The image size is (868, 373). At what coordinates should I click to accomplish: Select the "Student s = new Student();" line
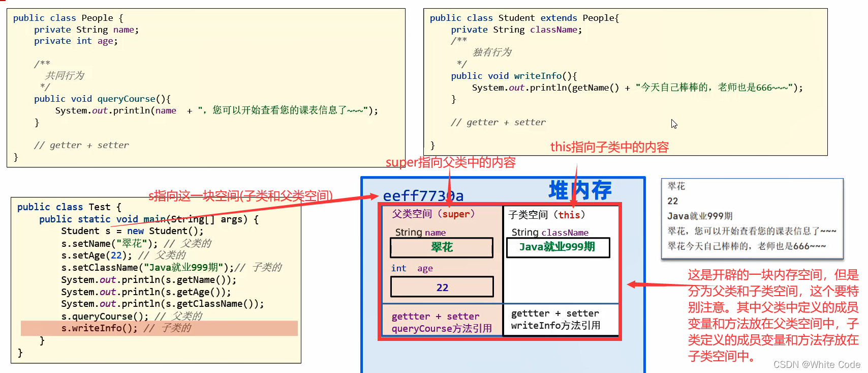(x=132, y=231)
